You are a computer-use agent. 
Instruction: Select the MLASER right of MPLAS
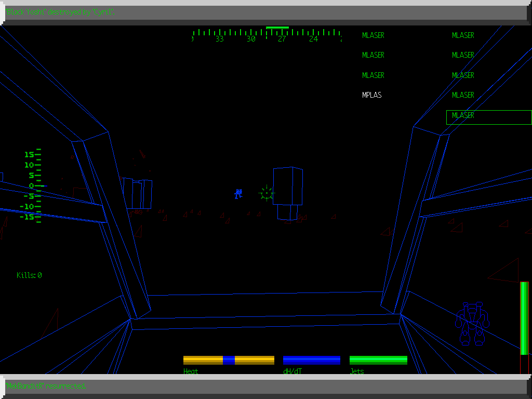[463, 95]
